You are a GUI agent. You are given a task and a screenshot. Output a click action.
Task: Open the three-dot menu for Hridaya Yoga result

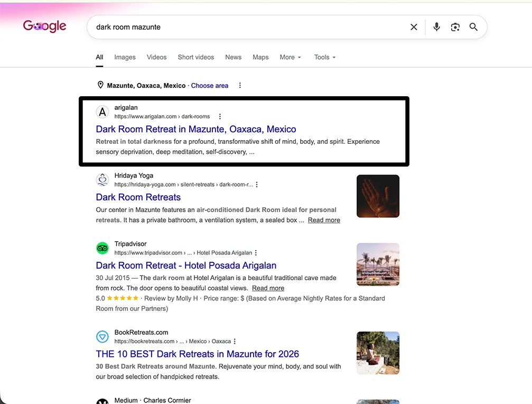(257, 185)
